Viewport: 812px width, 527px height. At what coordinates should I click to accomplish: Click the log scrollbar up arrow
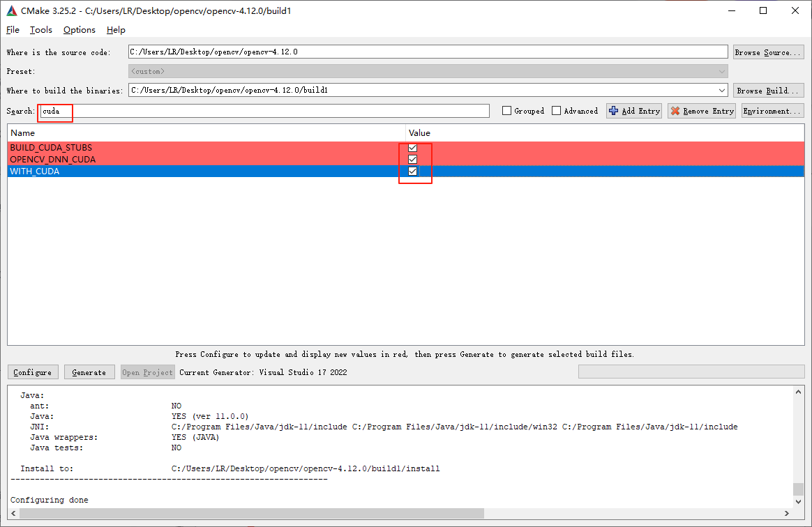tap(798, 392)
